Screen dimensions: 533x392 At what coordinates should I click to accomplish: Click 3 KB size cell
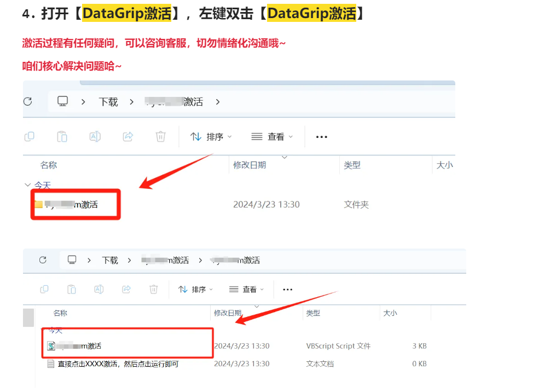coord(420,346)
